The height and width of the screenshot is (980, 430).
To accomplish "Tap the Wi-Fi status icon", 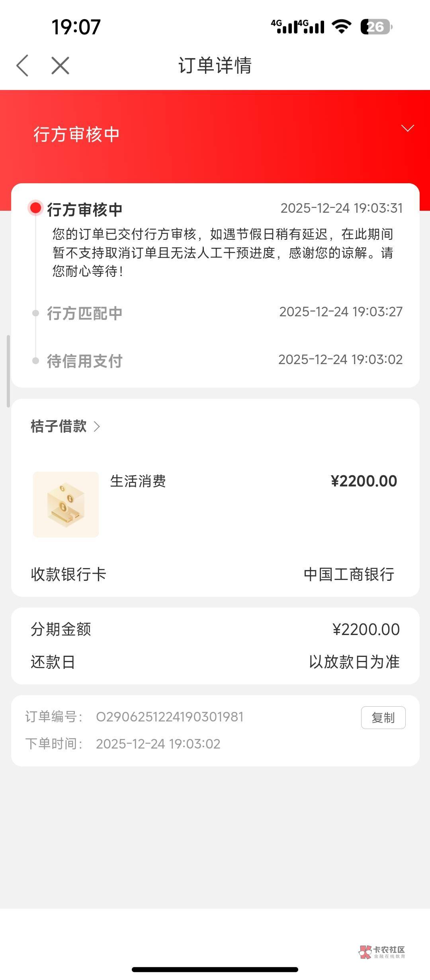I will 342,27.
